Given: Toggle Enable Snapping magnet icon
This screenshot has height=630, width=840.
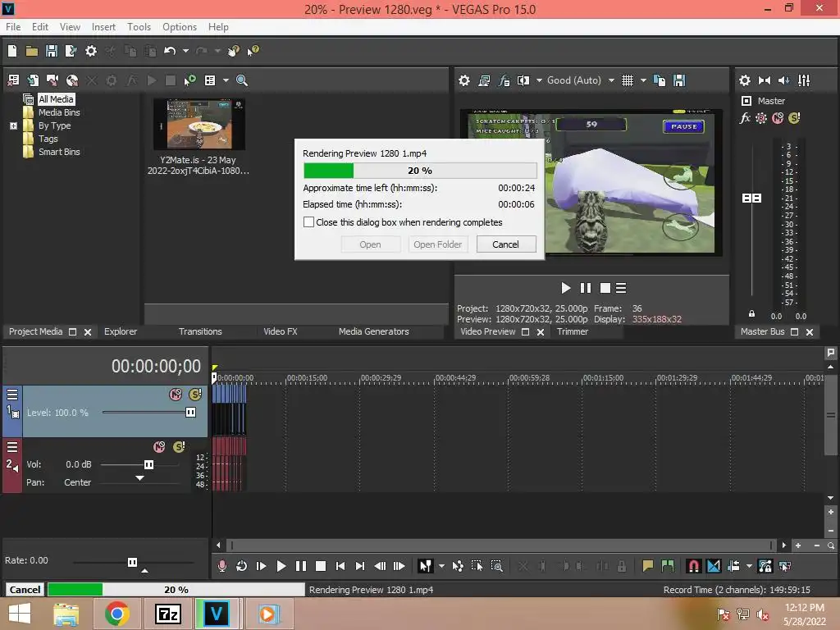Looking at the screenshot, I should pos(693,566).
